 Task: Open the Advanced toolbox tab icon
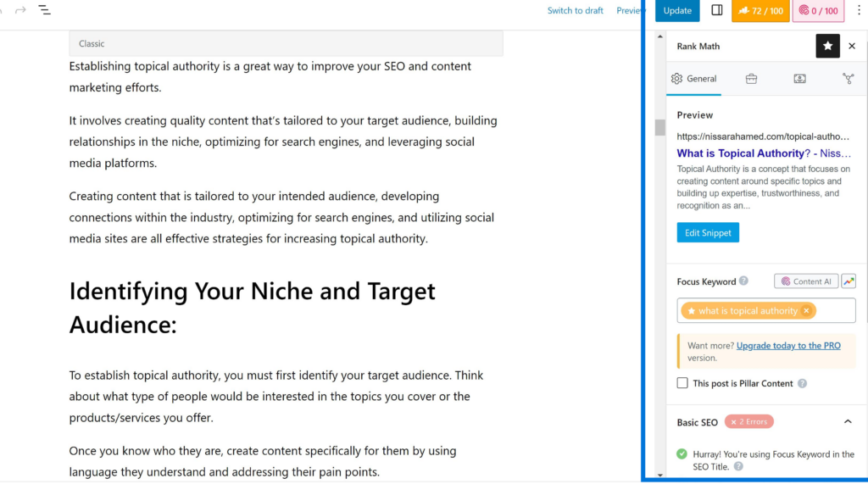(x=751, y=79)
